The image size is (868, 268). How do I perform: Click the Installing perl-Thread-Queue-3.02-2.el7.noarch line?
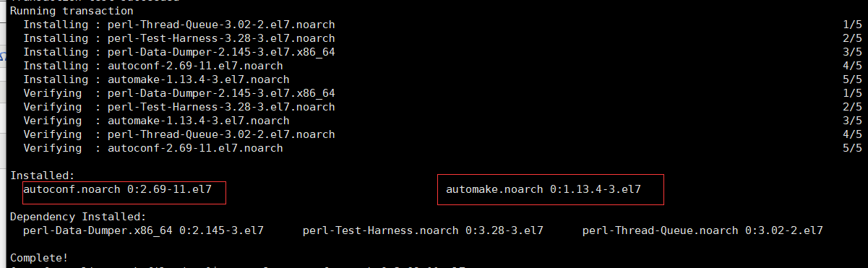[179, 25]
